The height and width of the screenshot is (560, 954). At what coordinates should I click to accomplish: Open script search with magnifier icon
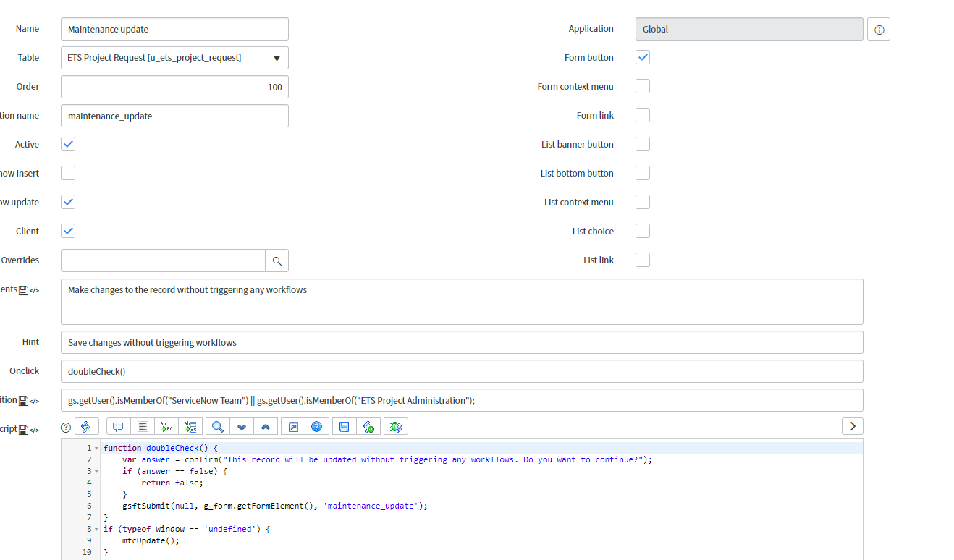(217, 427)
